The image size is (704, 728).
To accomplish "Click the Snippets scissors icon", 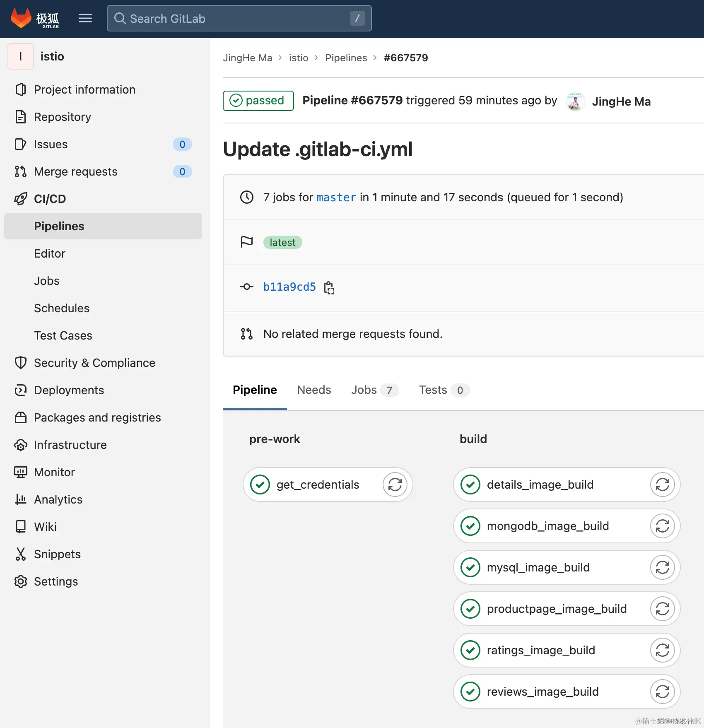I will point(21,554).
